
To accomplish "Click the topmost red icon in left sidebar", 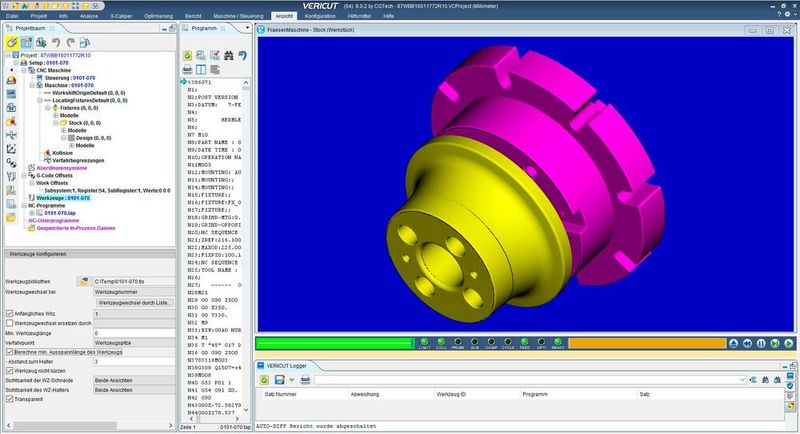I will coord(11,80).
